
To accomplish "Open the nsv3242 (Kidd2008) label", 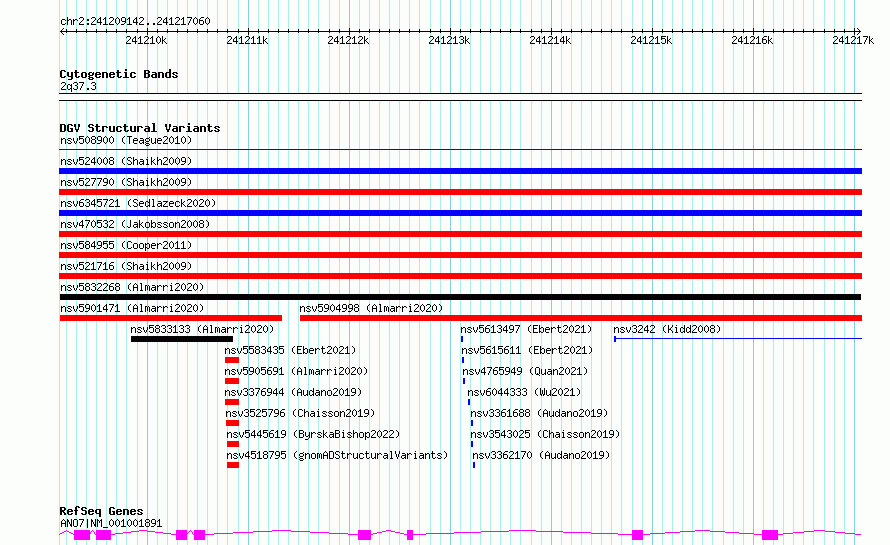I will (667, 329).
